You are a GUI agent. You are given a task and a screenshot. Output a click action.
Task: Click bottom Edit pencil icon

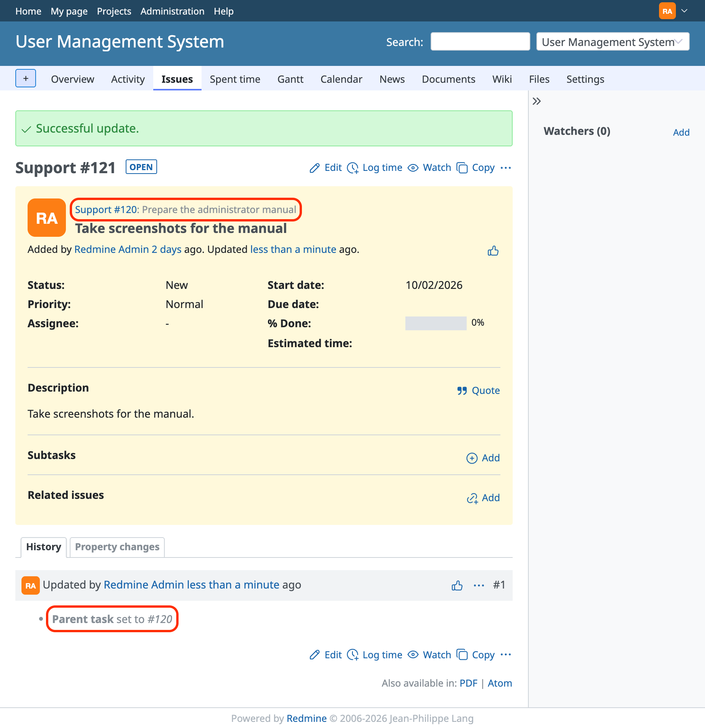[x=315, y=655]
